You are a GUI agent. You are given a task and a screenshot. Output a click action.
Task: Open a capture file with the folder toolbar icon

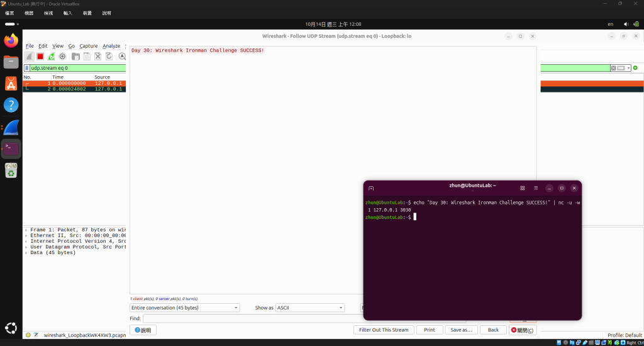click(75, 56)
